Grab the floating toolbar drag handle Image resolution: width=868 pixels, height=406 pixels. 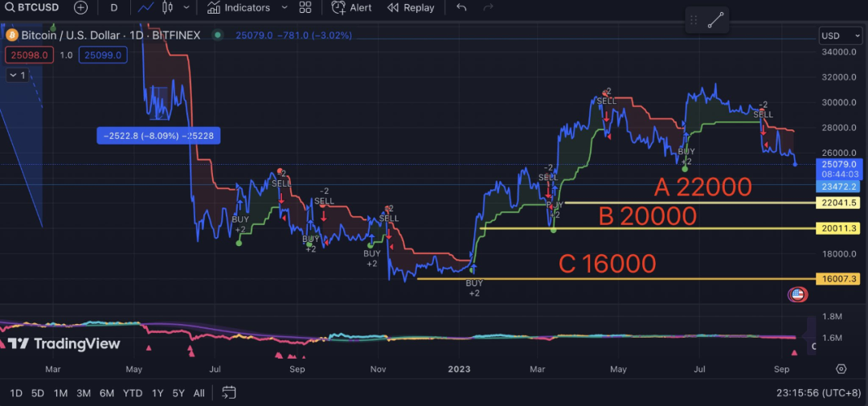click(x=693, y=21)
